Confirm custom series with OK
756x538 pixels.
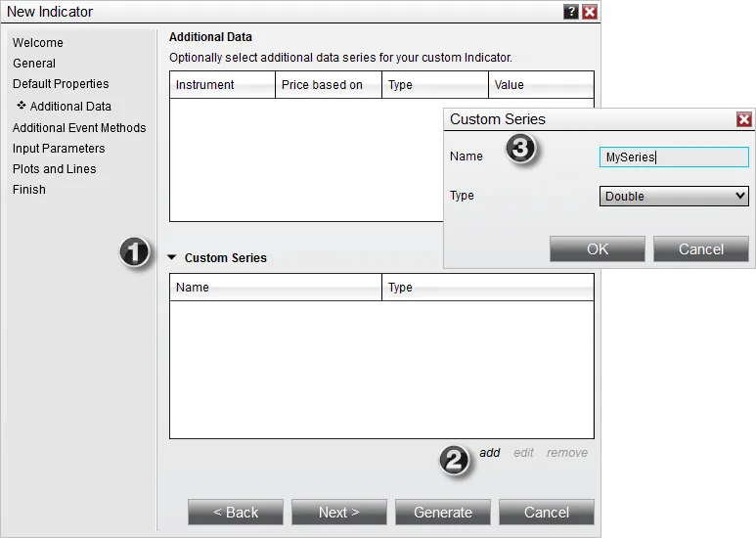pyautogui.click(x=597, y=248)
